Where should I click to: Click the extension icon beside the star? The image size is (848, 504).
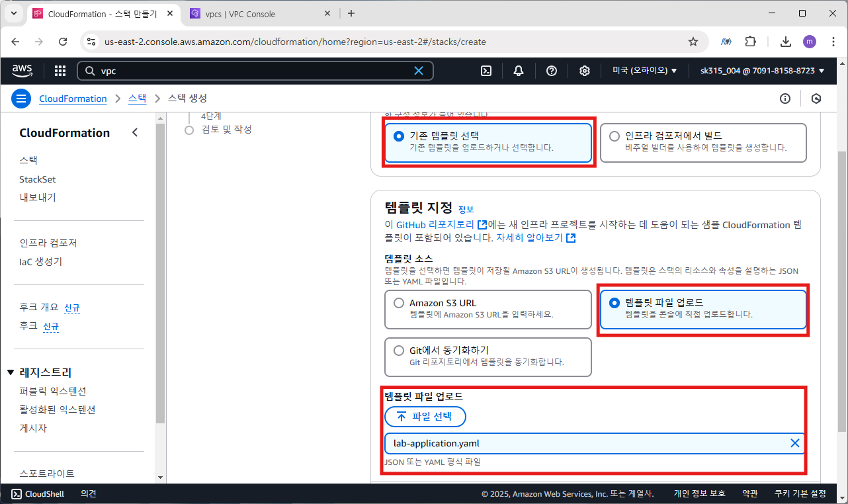click(726, 42)
